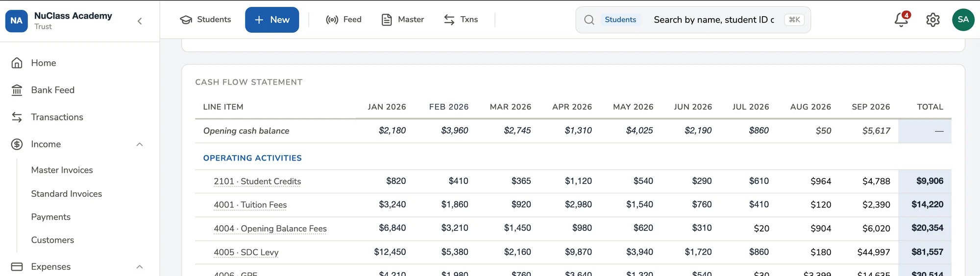
Task: Open the SA user avatar menu
Action: tap(963, 20)
